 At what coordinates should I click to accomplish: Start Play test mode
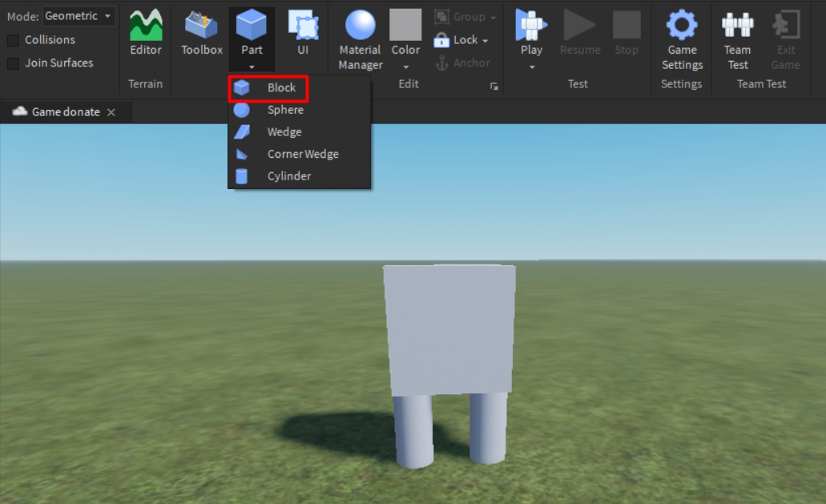pos(531,33)
